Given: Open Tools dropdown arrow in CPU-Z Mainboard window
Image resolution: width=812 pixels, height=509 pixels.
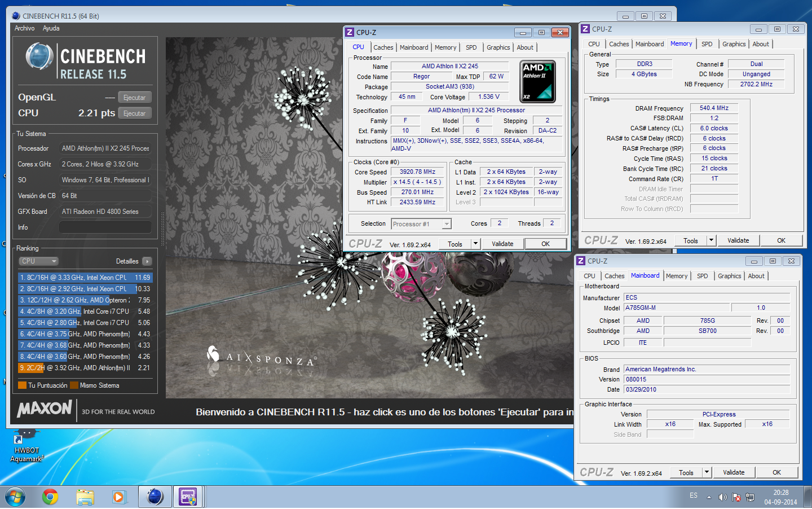Looking at the screenshot, I should (x=707, y=473).
